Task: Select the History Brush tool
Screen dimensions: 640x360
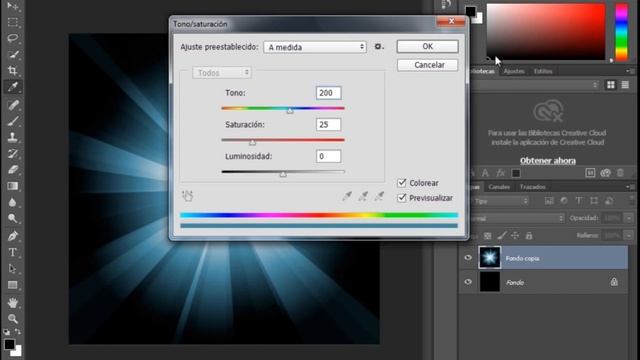Action: (x=13, y=153)
